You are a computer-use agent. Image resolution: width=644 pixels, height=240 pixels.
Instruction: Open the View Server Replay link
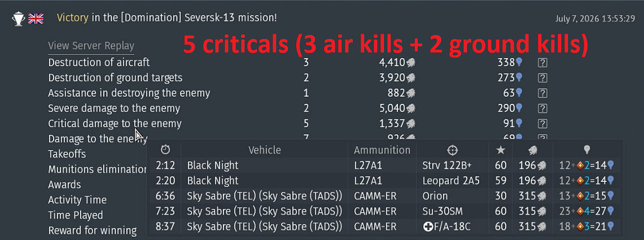point(91,46)
